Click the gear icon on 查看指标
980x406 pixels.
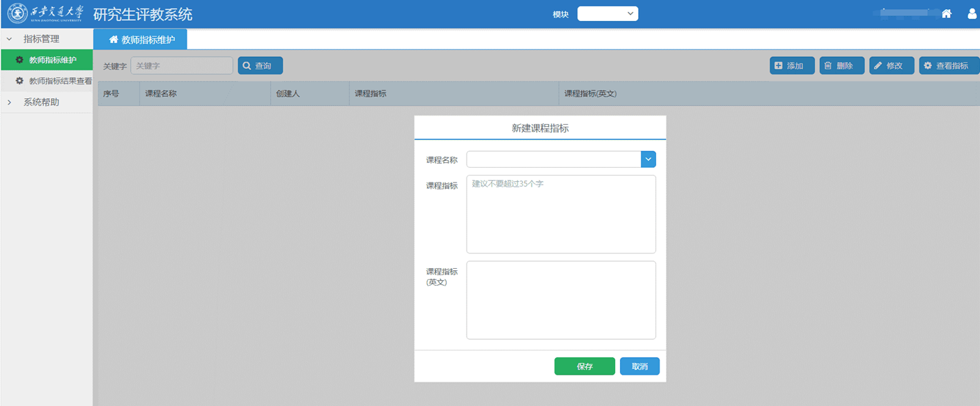(x=928, y=65)
